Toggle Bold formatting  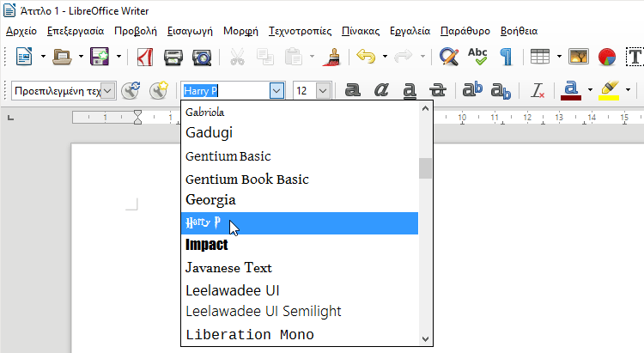pyautogui.click(x=352, y=90)
